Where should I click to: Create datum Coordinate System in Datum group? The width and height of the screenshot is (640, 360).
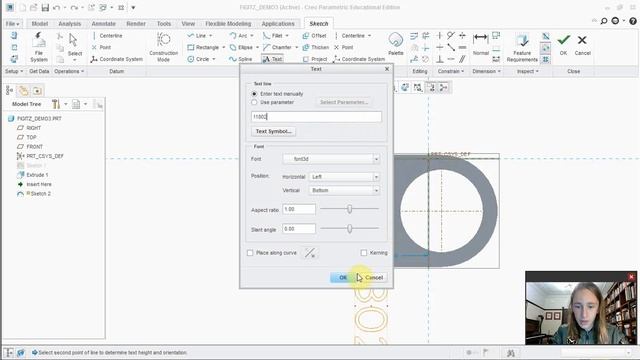(117, 59)
